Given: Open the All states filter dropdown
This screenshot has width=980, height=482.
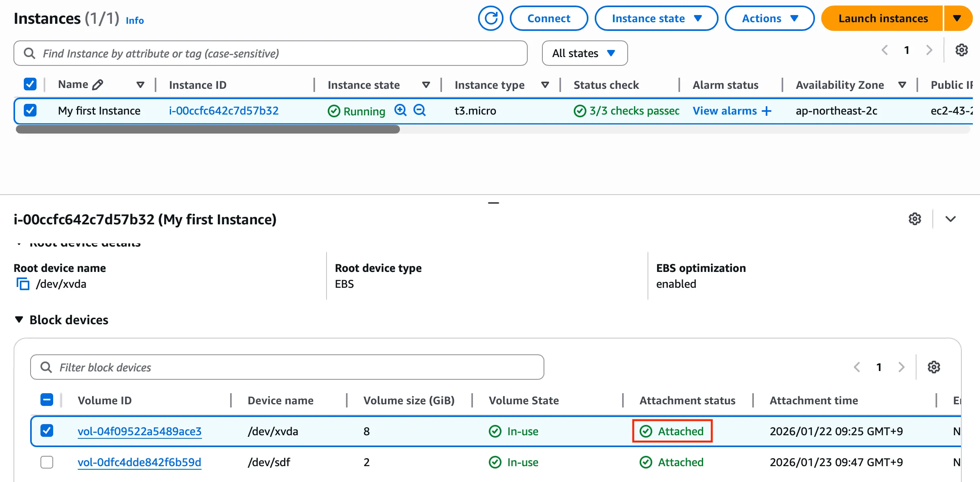Looking at the screenshot, I should click(x=584, y=53).
